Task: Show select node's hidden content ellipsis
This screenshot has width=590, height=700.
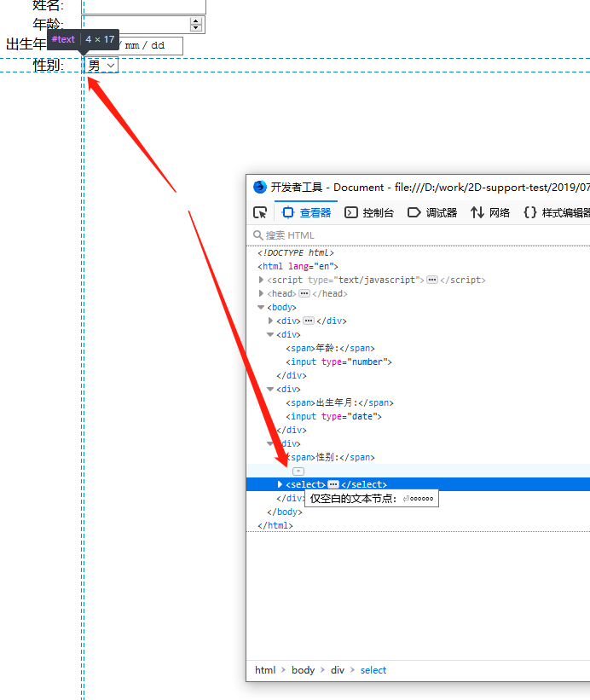Action: click(333, 484)
